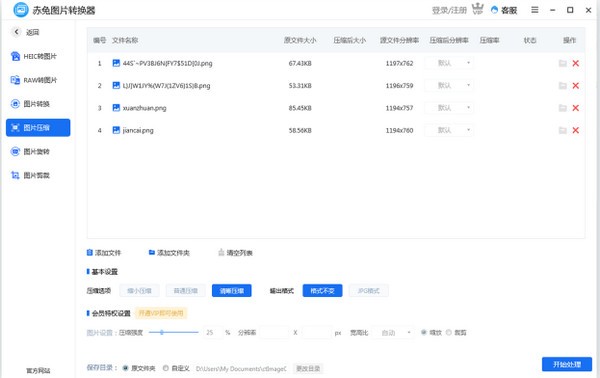Choose the 普通压缩 compression option
The height and width of the screenshot is (378, 600).
pyautogui.click(x=186, y=291)
